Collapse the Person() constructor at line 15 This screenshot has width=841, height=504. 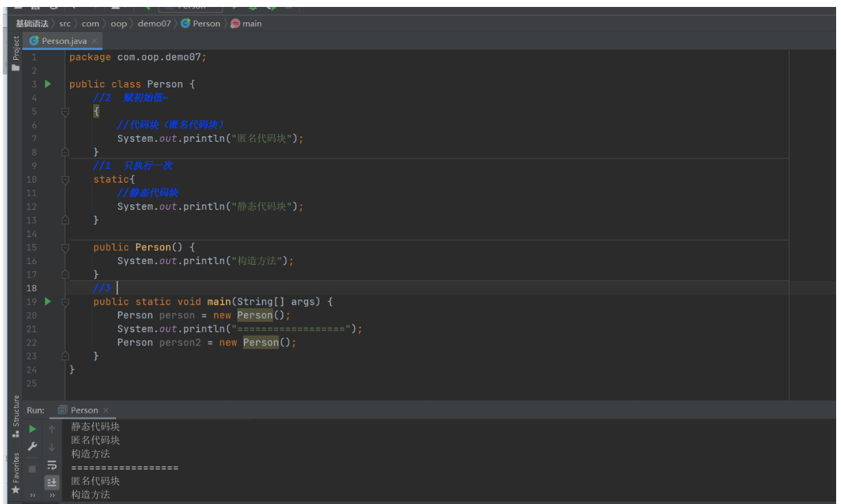(65, 247)
